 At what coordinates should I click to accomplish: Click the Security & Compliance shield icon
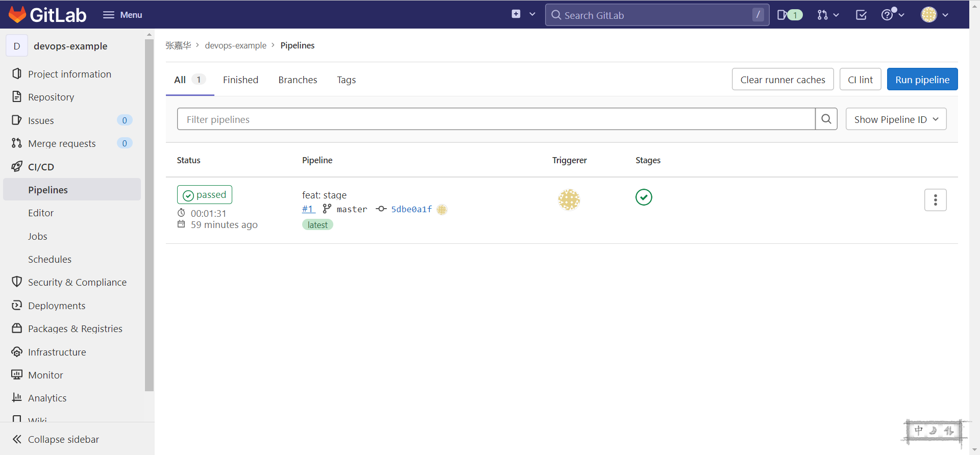tap(17, 282)
